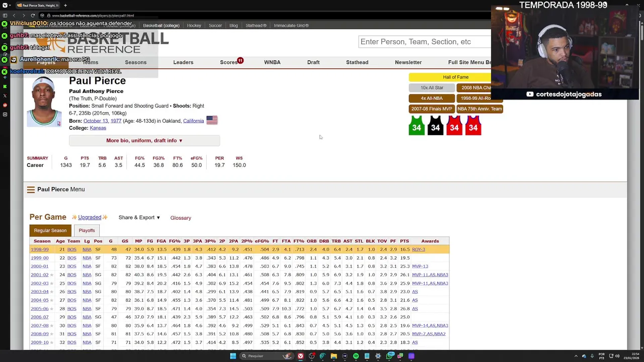644x362 pixels.
Task: Open Soccer in the top sports bar
Action: 215,25
